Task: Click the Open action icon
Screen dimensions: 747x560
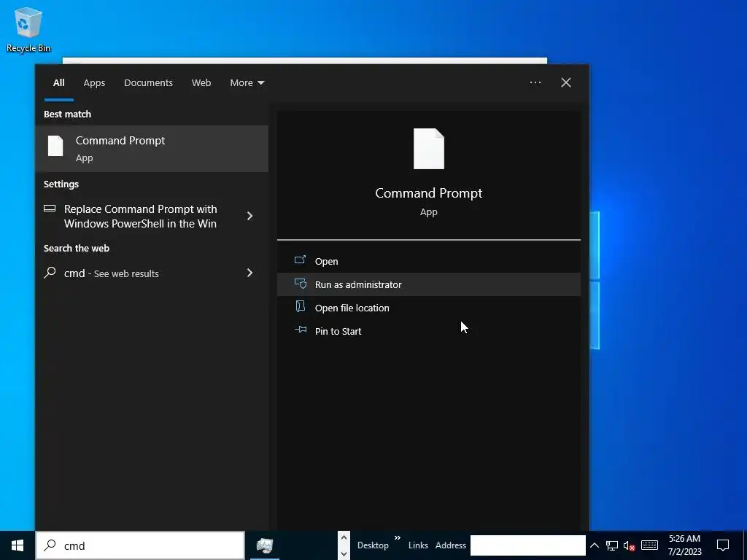Action: coord(300,260)
